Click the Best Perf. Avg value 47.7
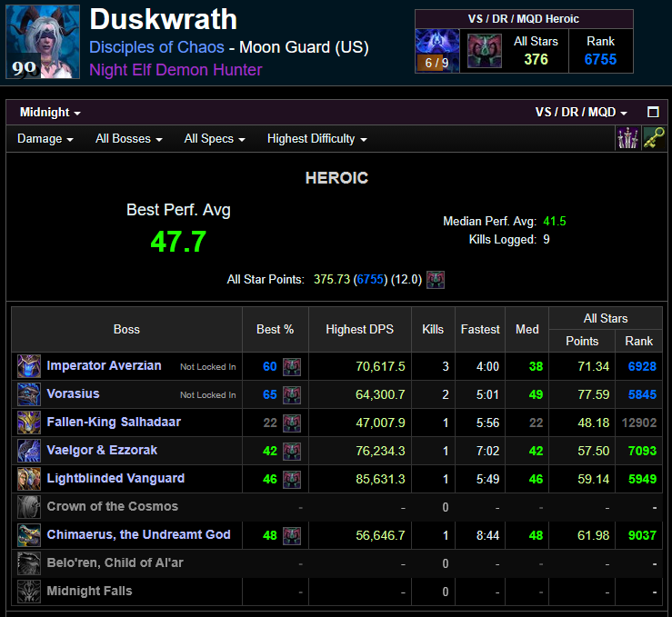 (x=178, y=242)
